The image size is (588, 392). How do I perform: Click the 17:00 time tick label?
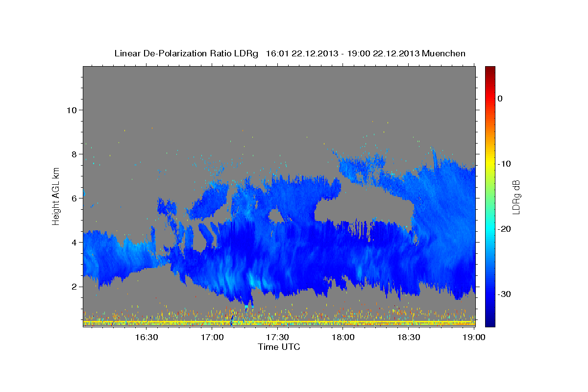click(x=212, y=337)
